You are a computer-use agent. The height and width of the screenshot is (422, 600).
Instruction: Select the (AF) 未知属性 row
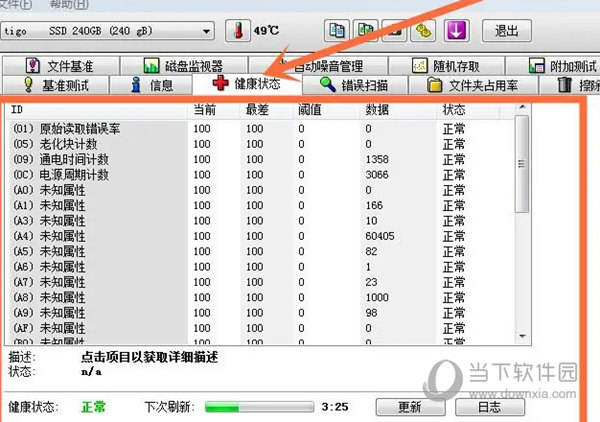(x=260, y=328)
